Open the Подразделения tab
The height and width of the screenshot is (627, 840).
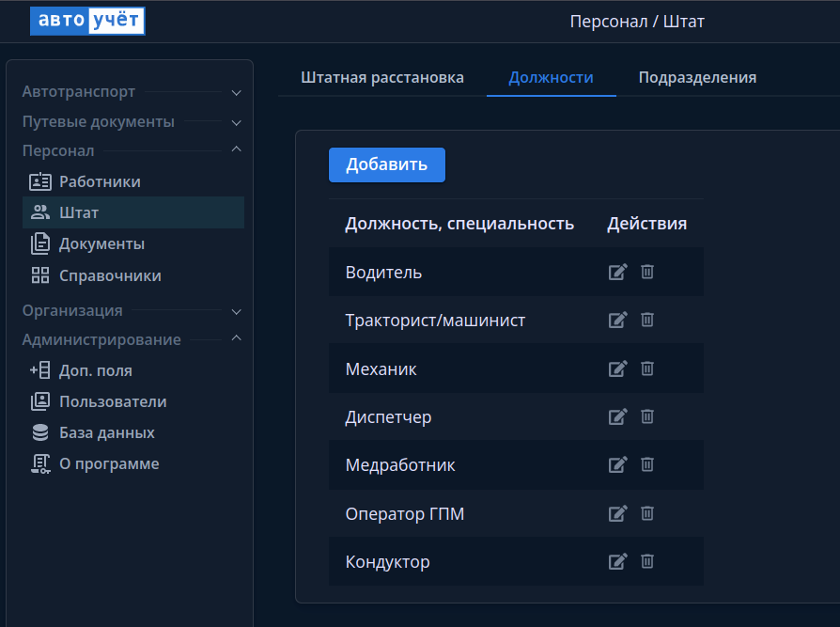697,77
